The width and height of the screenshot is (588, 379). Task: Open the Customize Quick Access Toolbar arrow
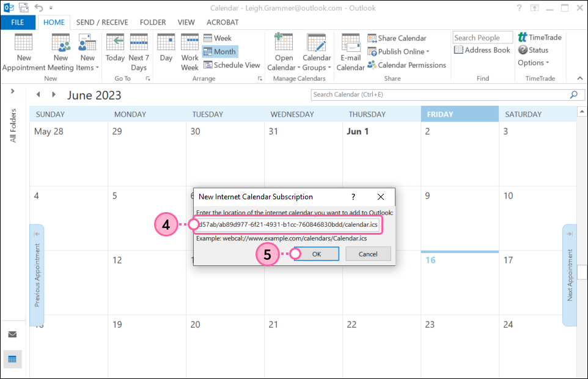(51, 8)
